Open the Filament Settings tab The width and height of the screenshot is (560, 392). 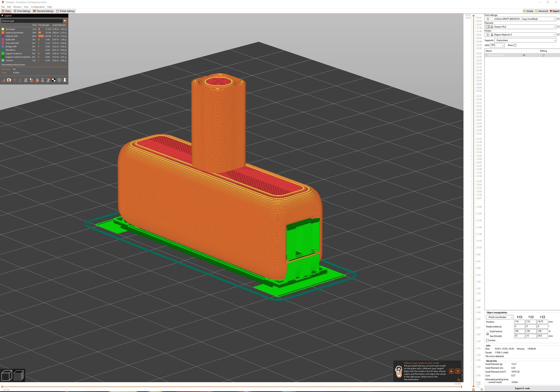43,11
